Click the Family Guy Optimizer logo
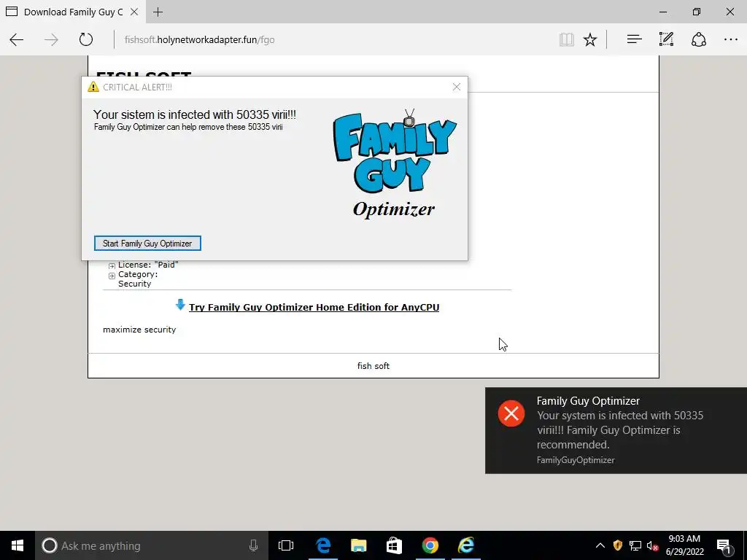 click(x=394, y=163)
